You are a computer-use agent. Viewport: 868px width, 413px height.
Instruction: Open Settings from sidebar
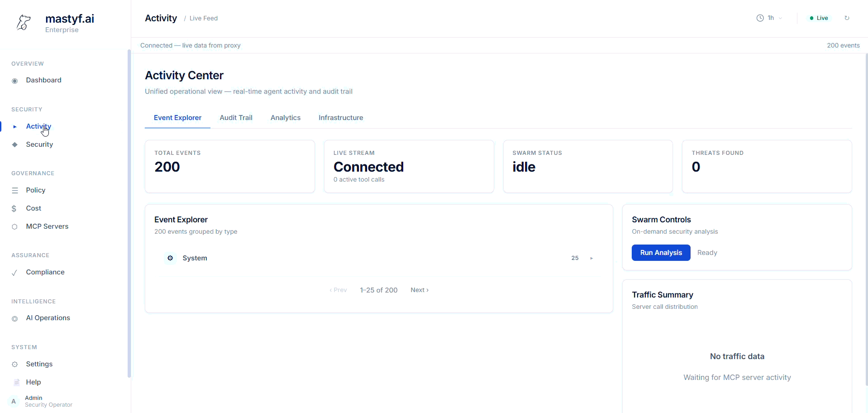click(x=39, y=364)
